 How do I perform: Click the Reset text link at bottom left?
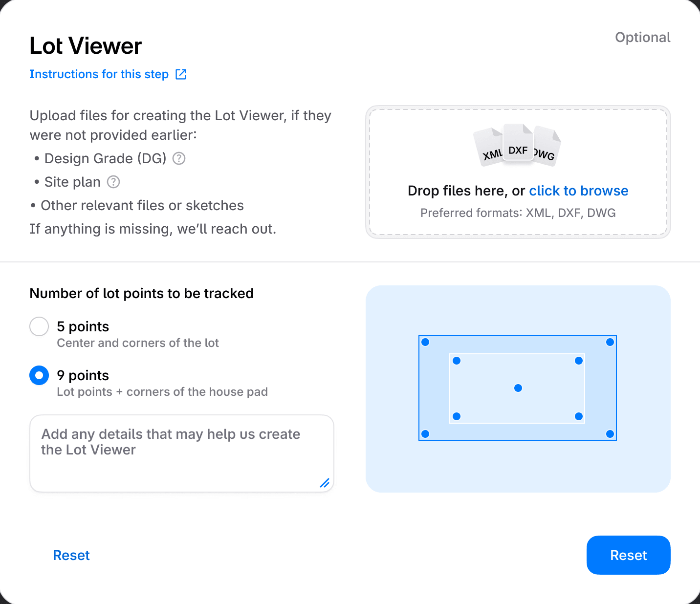coord(71,555)
